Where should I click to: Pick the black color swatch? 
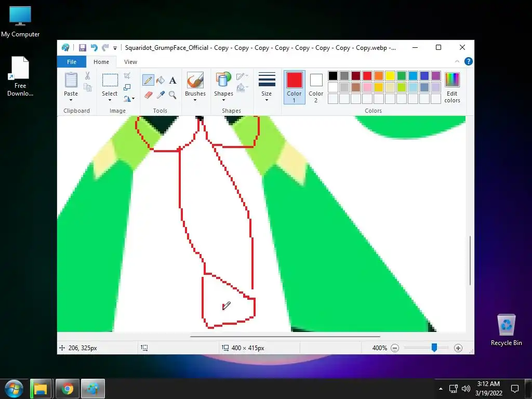333,76
